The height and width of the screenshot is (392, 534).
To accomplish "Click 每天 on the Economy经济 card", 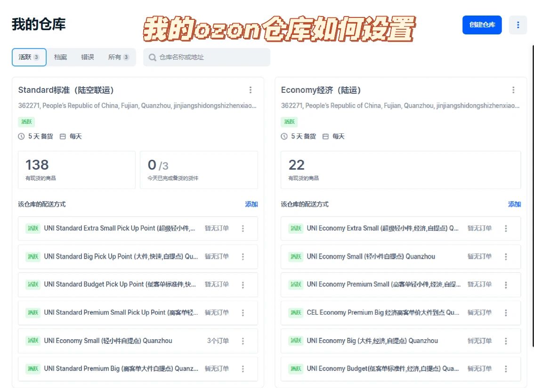I will coord(339,136).
